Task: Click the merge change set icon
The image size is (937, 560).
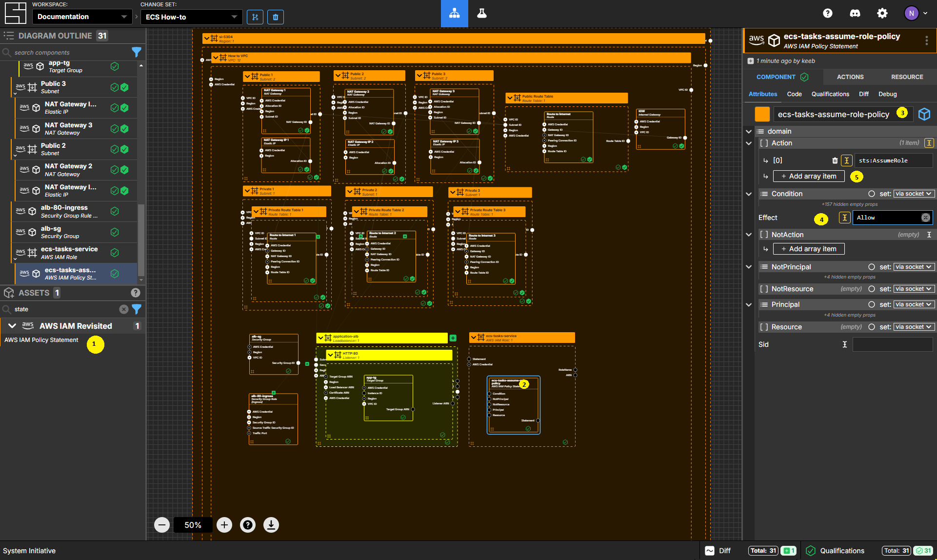Action: click(x=255, y=17)
